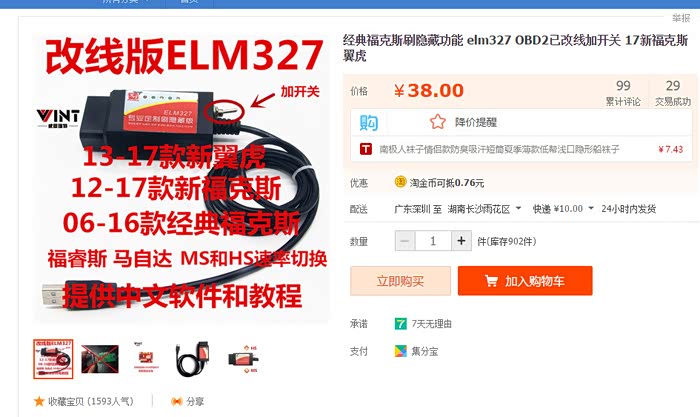Select the second thumbnail with red cross

click(100, 359)
